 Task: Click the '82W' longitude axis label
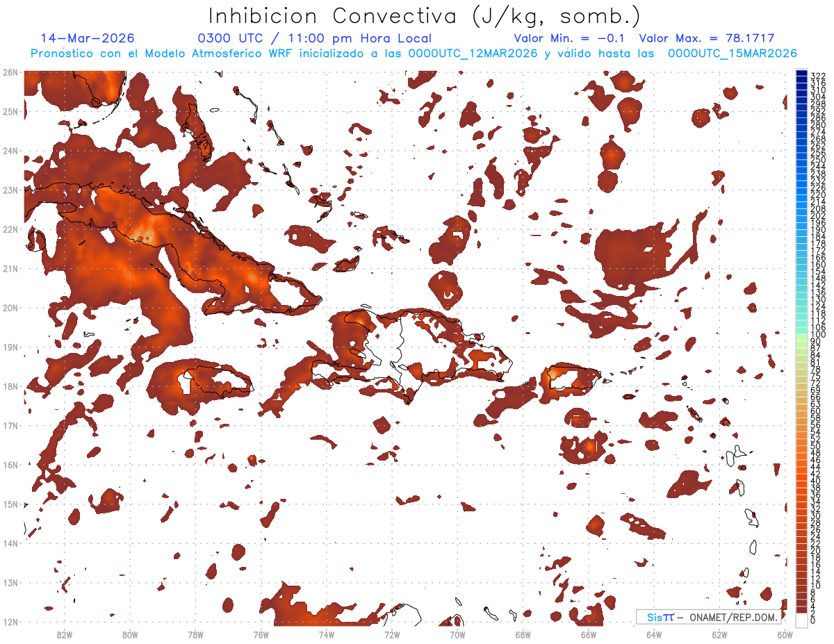click(64, 634)
